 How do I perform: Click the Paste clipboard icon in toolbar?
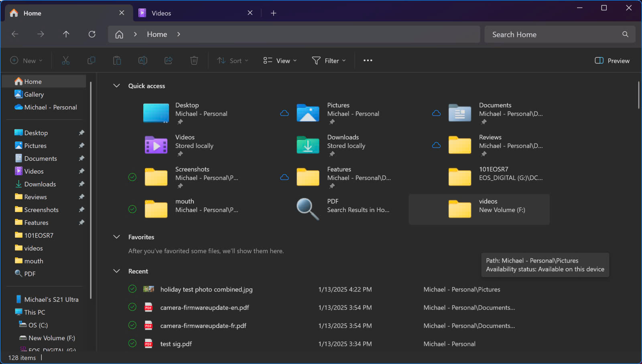click(x=117, y=61)
